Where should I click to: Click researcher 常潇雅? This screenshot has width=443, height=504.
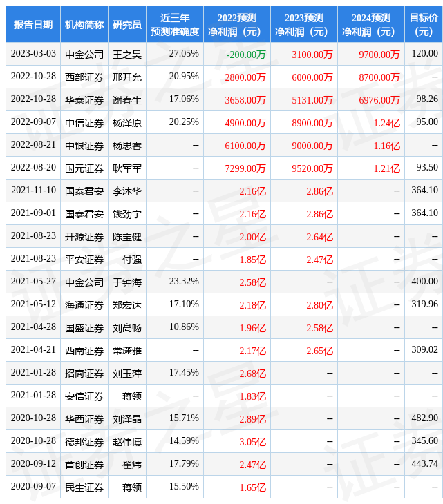pos(127,351)
